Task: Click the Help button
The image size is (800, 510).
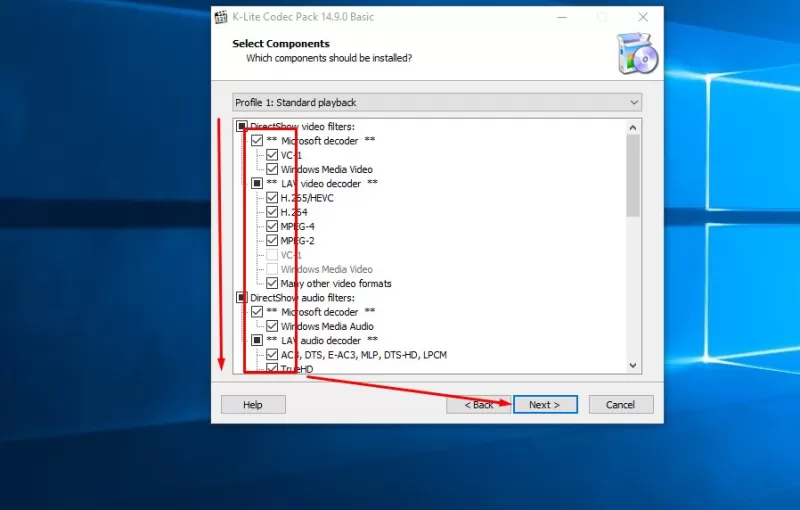Action: click(x=253, y=404)
